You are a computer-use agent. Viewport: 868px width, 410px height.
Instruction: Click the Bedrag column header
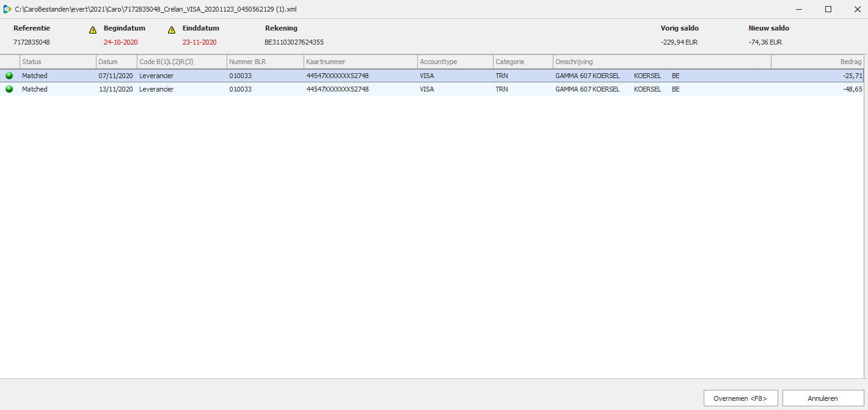coord(818,62)
